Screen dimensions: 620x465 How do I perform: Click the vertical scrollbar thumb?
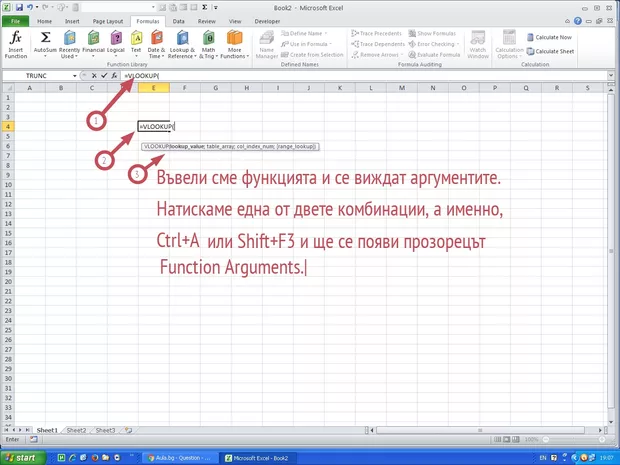(611, 251)
